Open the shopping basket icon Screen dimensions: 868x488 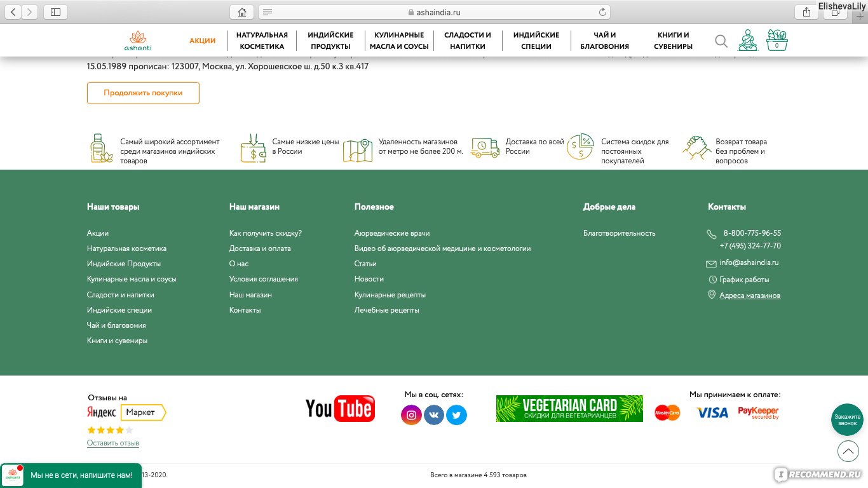point(776,40)
